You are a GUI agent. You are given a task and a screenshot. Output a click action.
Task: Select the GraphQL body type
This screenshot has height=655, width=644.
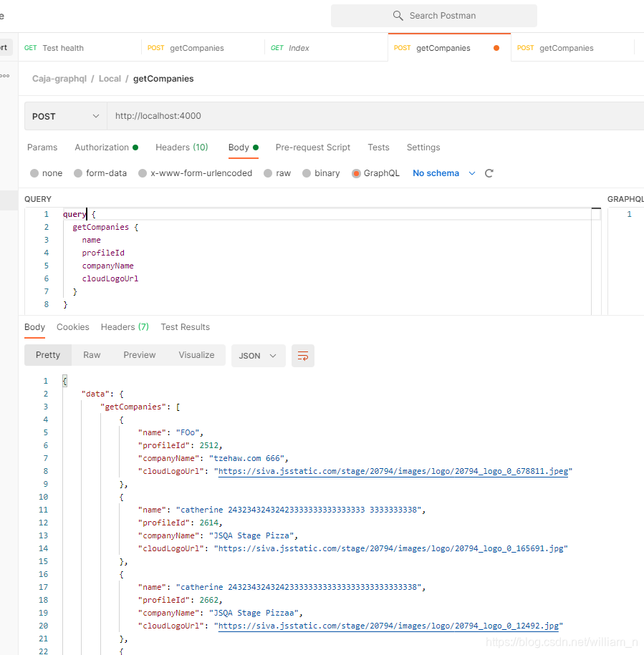pyautogui.click(x=375, y=173)
